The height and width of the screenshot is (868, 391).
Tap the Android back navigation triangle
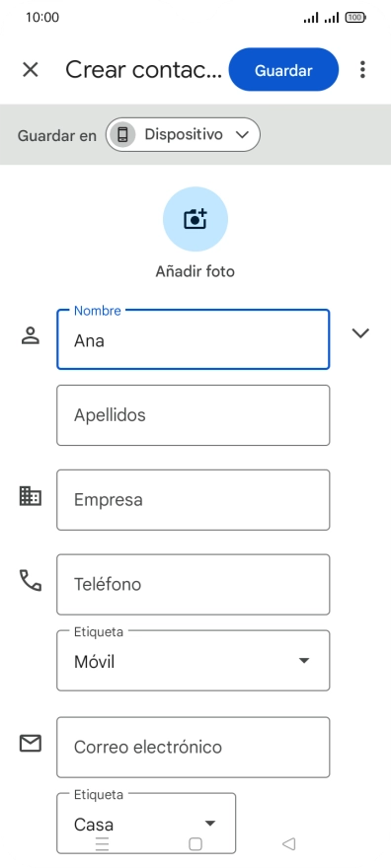click(288, 843)
